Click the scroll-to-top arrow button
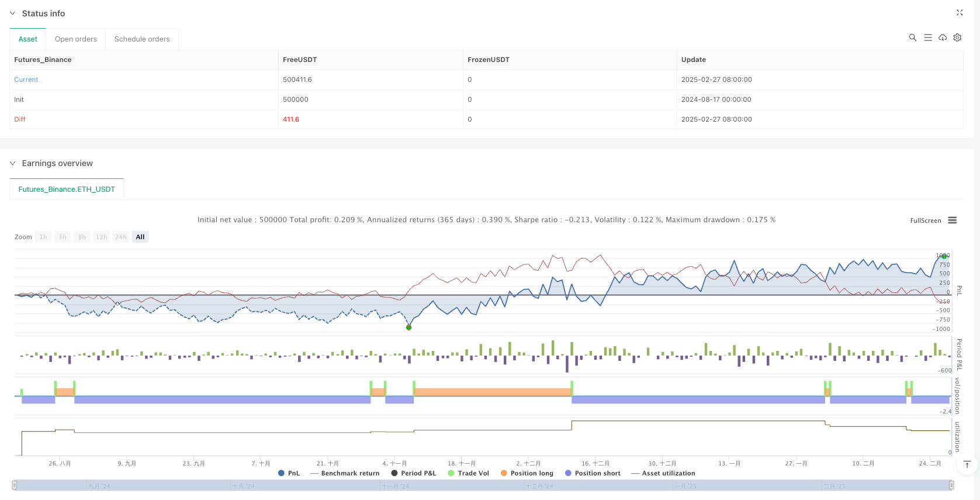Viewport: 980px width, 500px height. pyautogui.click(x=967, y=464)
